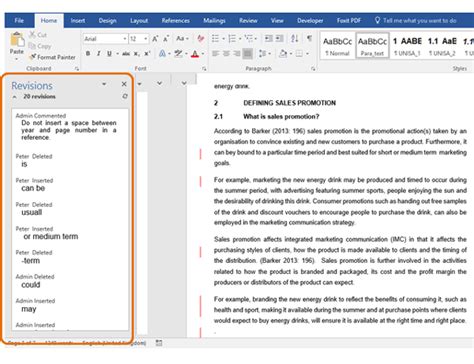Apply the Para_text style
The height and width of the screenshot is (364, 474).
[372, 46]
